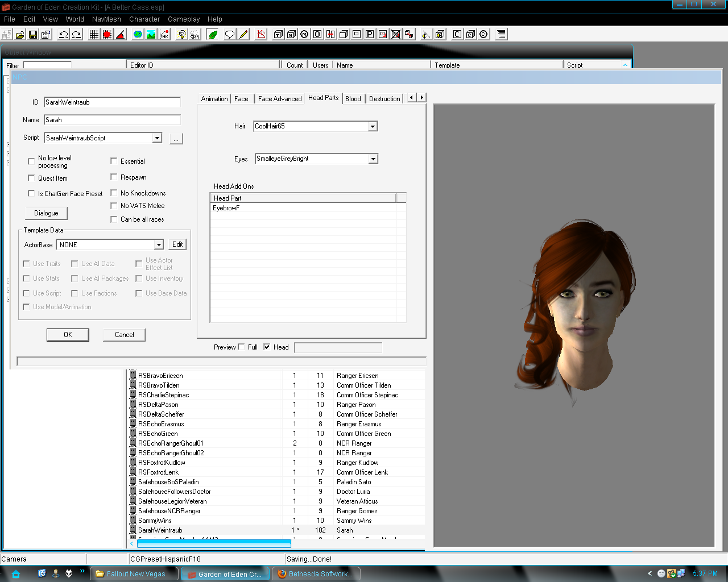Image resolution: width=728 pixels, height=582 pixels.
Task: Click the undo arrow toolbar icon
Action: pos(63,34)
